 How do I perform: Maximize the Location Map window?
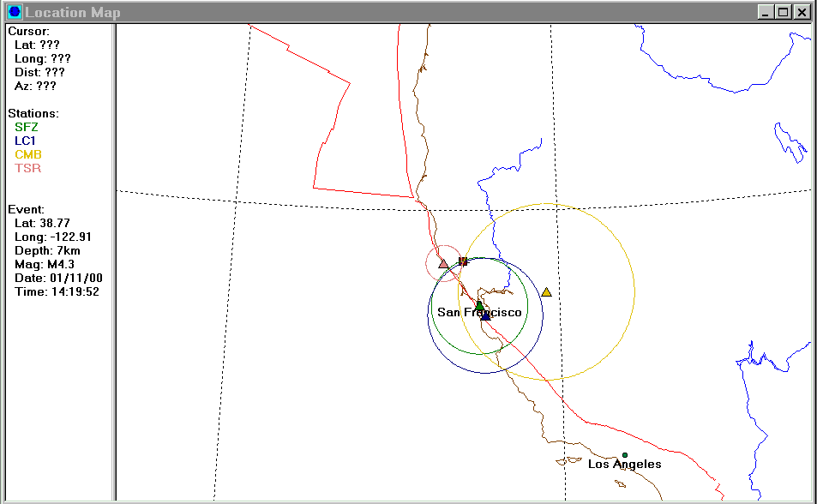pyautogui.click(x=783, y=12)
